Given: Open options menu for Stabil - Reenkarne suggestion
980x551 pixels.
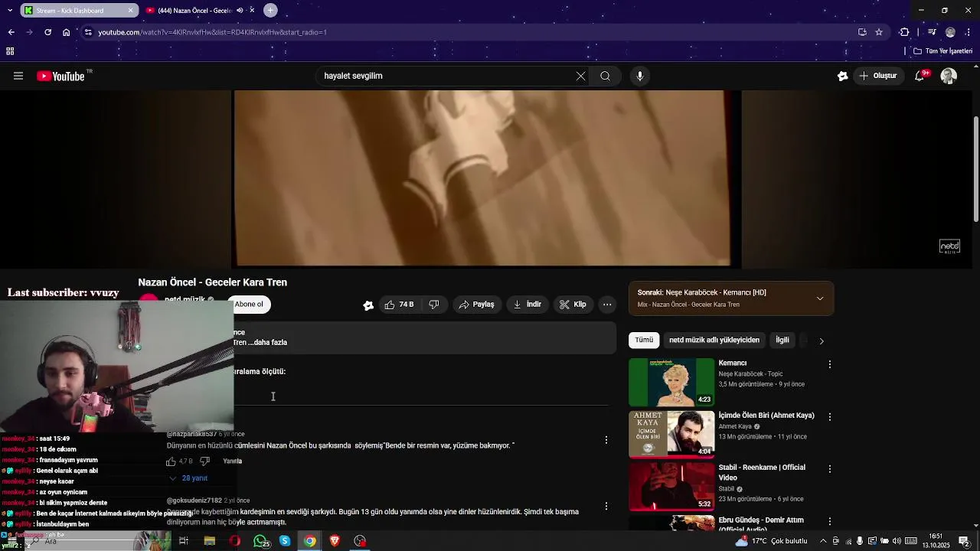Looking at the screenshot, I should 829,468.
